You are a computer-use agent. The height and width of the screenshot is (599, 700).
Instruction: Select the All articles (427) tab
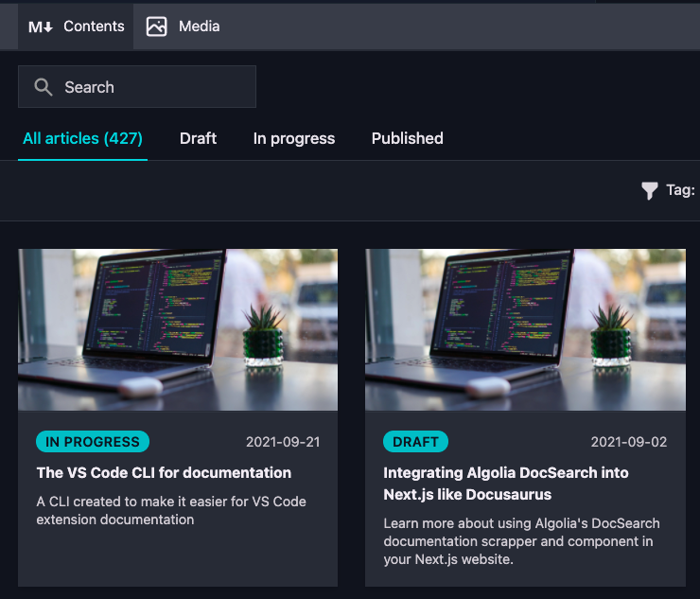tap(82, 138)
